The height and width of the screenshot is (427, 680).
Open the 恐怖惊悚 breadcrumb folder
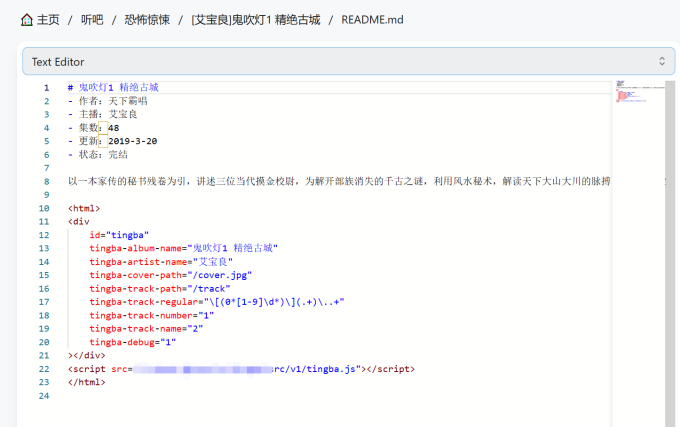click(147, 20)
